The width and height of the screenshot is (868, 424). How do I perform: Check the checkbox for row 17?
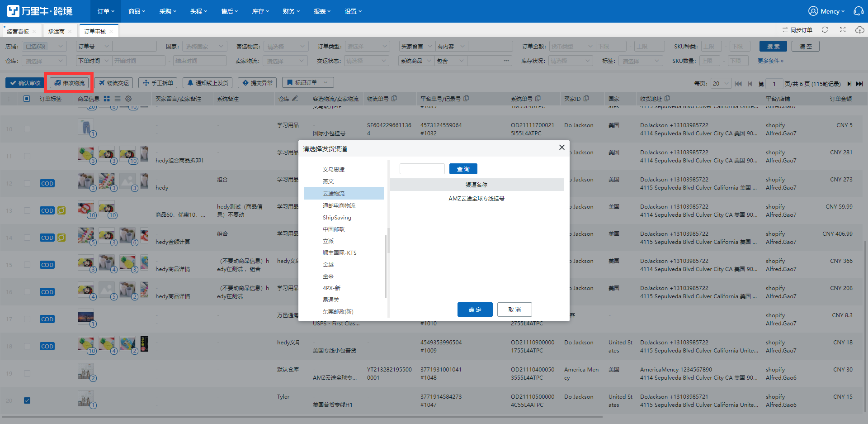pos(27,319)
